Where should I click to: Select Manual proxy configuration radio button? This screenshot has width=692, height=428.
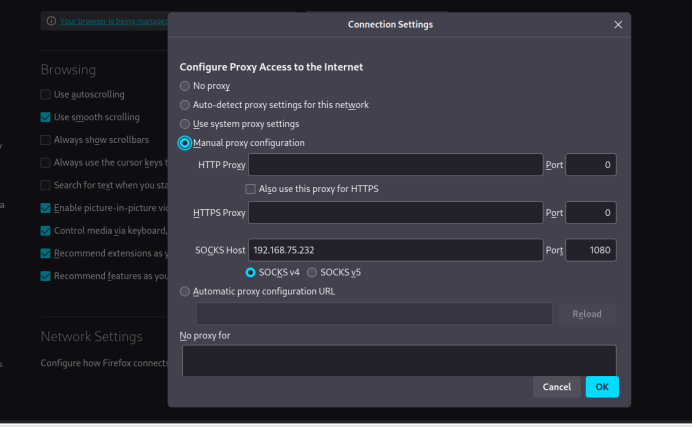185,143
